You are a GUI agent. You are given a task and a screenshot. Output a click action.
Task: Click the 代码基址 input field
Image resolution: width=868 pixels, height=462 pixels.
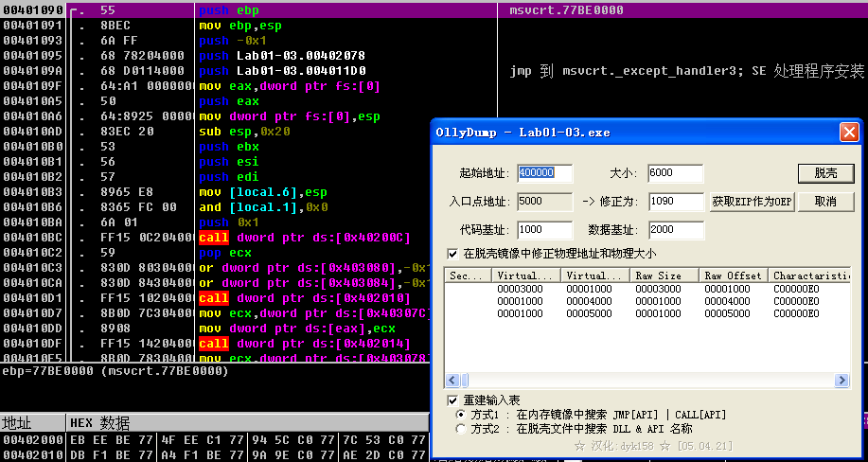point(544,230)
